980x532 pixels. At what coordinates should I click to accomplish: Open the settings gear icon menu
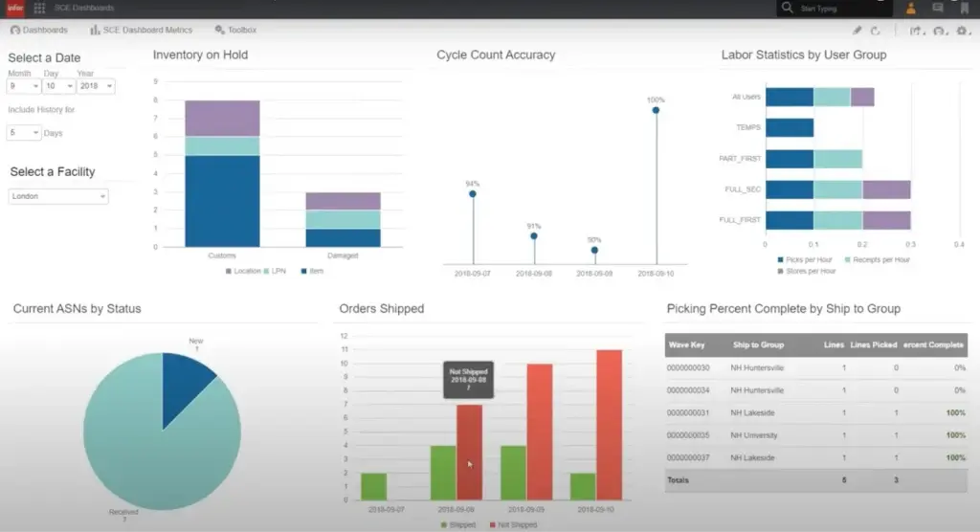(x=960, y=31)
